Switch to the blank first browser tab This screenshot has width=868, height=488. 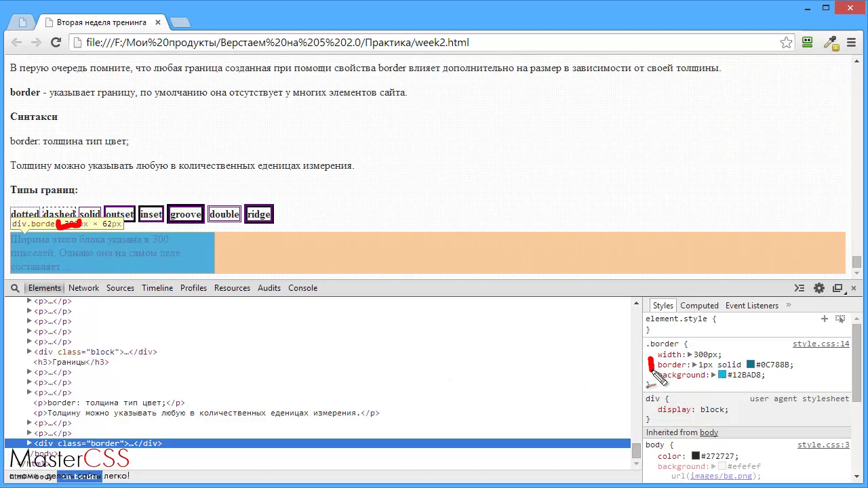tap(22, 22)
